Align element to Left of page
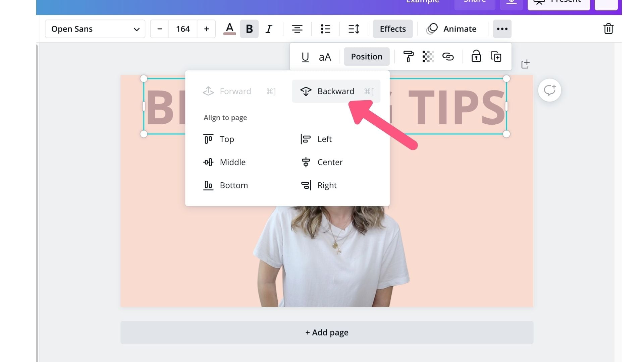Screen dimensions: 644x362 (316, 139)
